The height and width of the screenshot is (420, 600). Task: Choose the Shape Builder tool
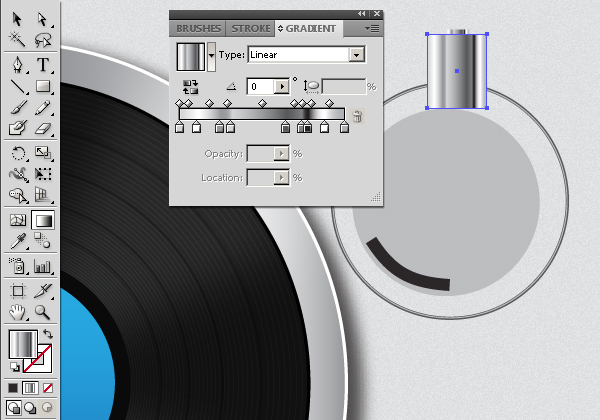(18, 195)
